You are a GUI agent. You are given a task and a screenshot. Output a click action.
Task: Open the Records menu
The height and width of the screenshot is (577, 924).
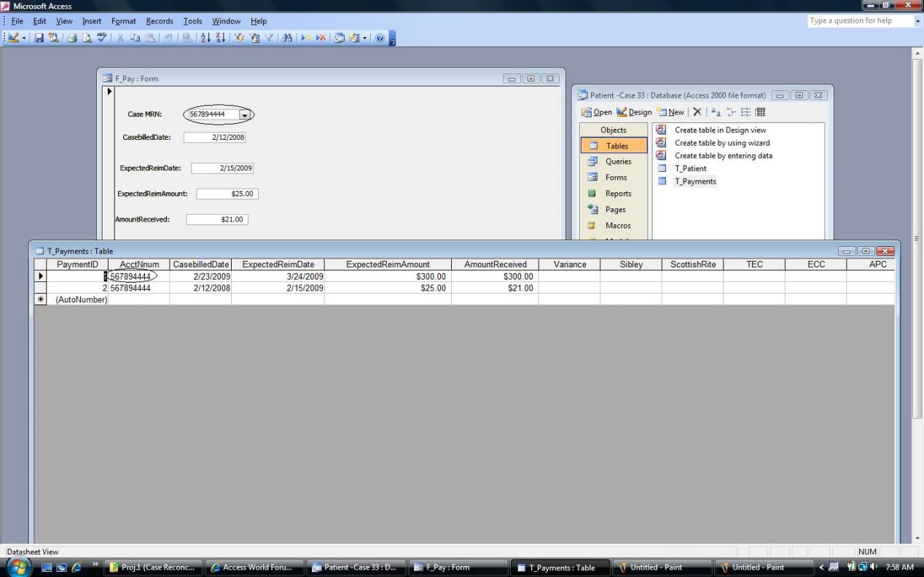[x=160, y=21]
